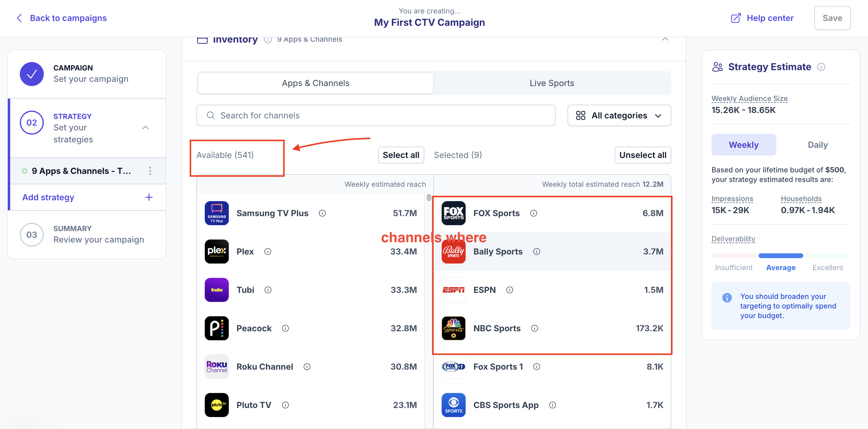868x429 pixels.
Task: Click the Deliverability label
Action: [733, 239]
